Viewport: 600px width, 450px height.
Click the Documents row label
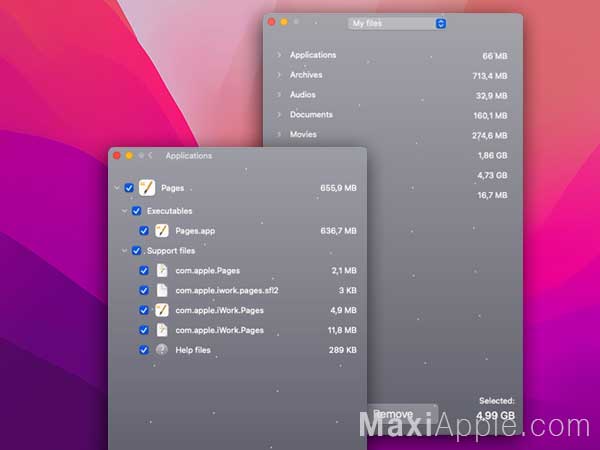(311, 114)
